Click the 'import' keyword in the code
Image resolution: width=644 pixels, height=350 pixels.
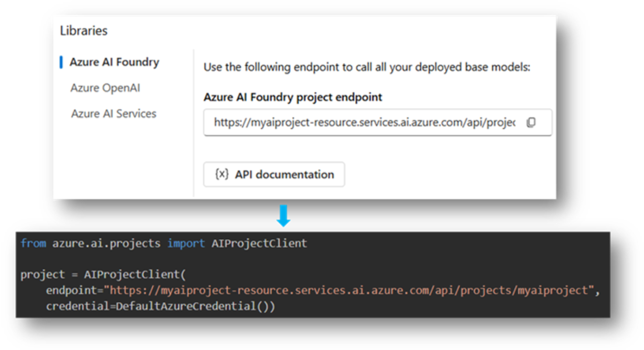tap(186, 243)
